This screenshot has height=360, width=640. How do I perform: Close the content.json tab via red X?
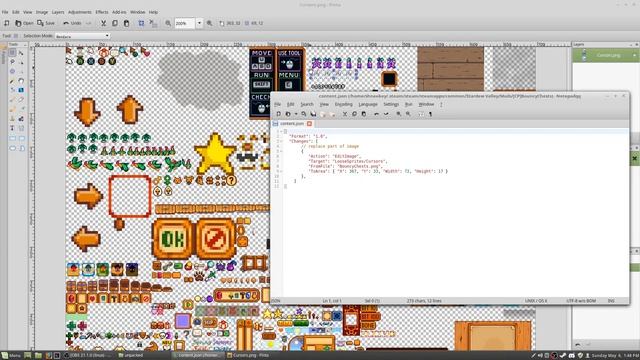(x=309, y=123)
